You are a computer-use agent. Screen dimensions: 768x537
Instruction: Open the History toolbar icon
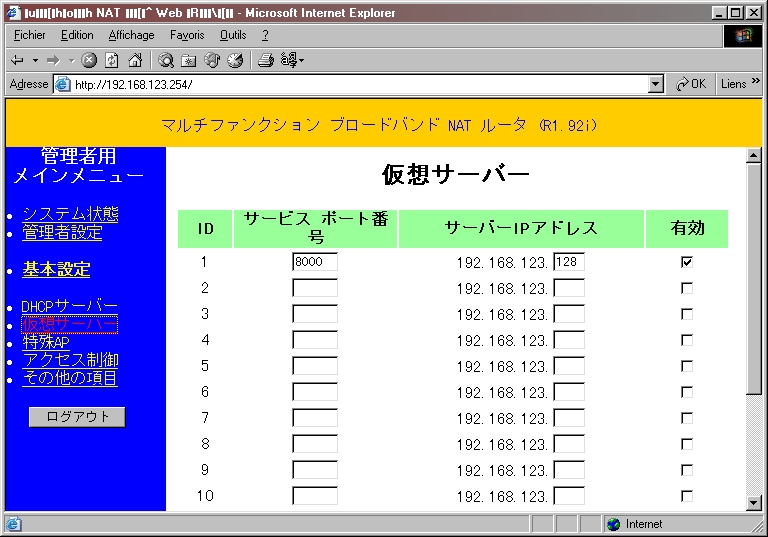[235, 60]
